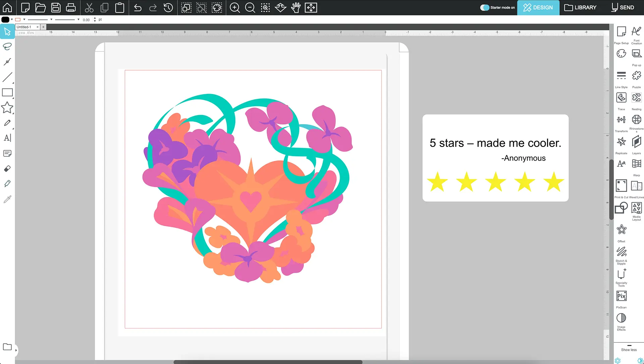This screenshot has height=364, width=644.
Task: Open the SEND tab
Action: 623,7
